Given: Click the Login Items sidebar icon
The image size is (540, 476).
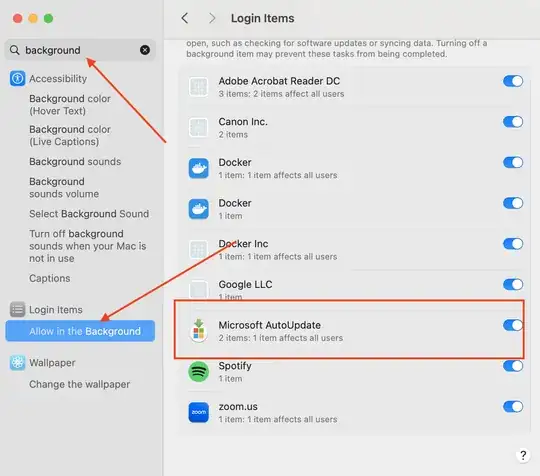Looking at the screenshot, I should tap(17, 309).
